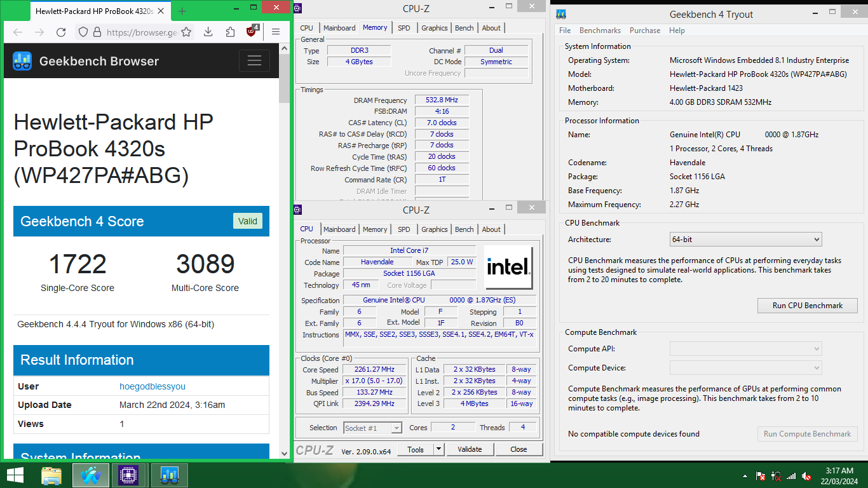Open the shield tracking protection icon

tap(83, 32)
